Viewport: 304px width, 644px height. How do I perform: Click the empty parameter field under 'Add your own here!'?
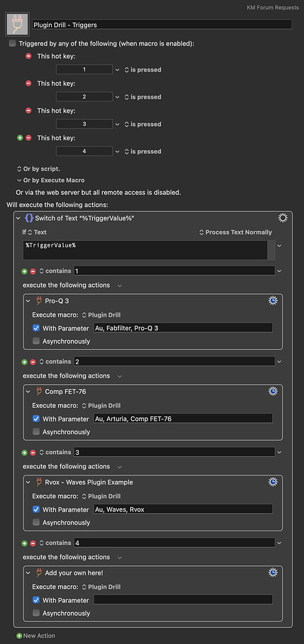[183, 599]
